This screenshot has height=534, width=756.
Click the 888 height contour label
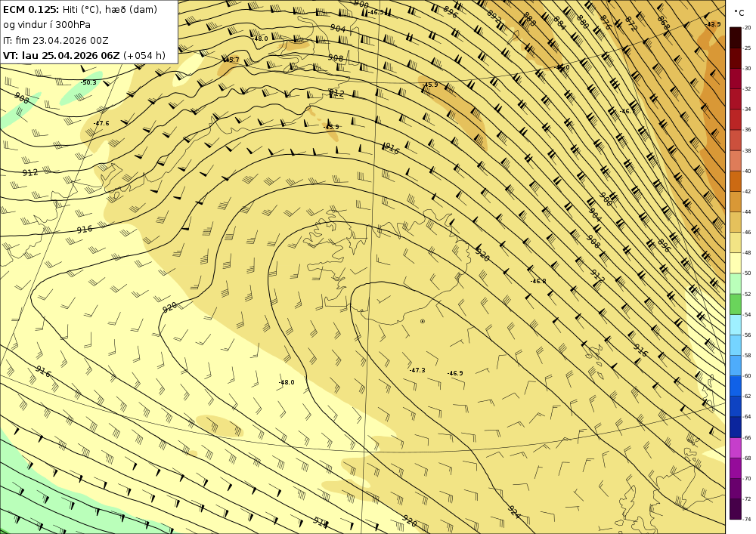[529, 20]
